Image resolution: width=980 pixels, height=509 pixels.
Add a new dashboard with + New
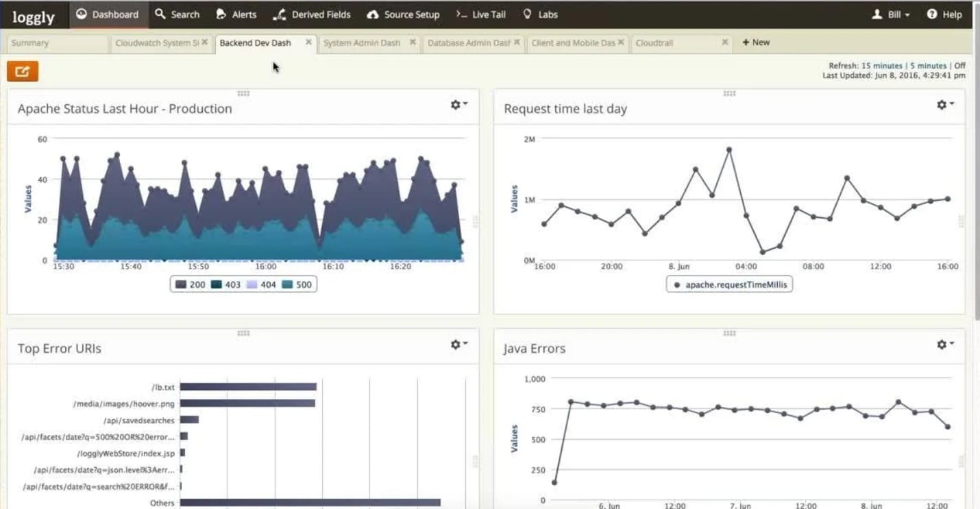(756, 42)
